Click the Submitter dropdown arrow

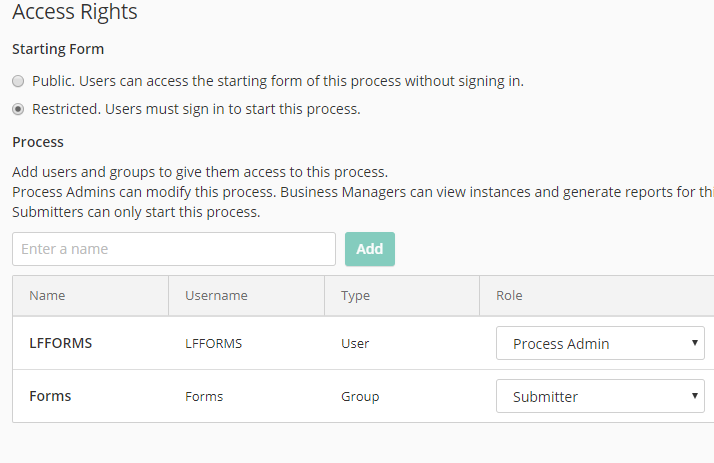(x=694, y=397)
